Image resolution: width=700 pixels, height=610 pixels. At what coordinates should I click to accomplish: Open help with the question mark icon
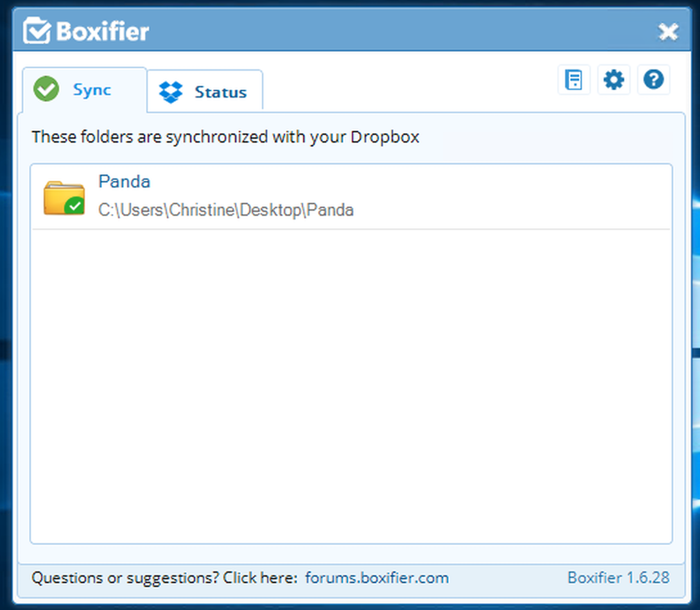653,80
